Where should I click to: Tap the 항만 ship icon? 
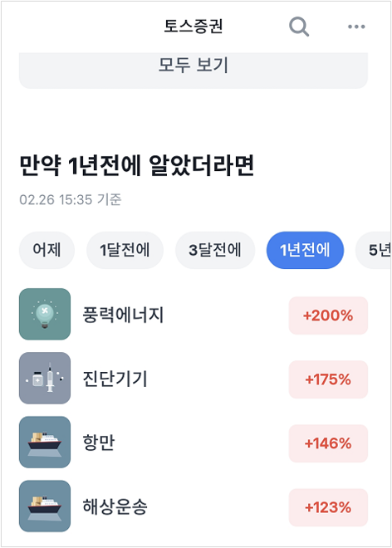(45, 442)
